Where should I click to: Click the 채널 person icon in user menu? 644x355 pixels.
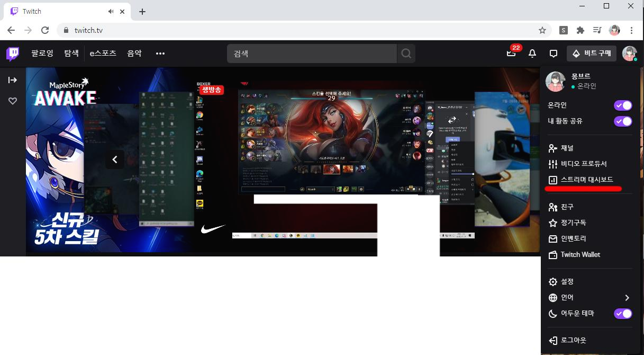553,148
